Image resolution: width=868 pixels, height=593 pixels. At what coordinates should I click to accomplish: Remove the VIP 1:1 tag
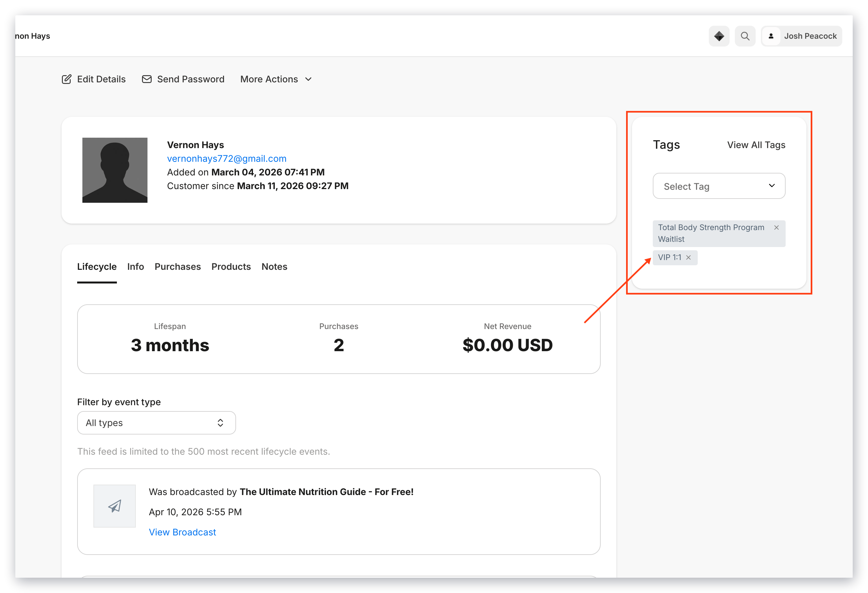(688, 257)
